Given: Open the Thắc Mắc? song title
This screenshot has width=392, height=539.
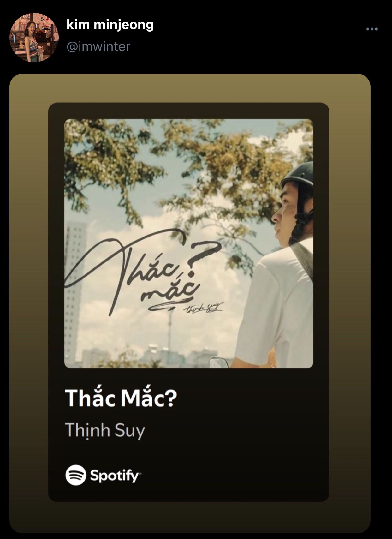Looking at the screenshot, I should coord(121,398).
